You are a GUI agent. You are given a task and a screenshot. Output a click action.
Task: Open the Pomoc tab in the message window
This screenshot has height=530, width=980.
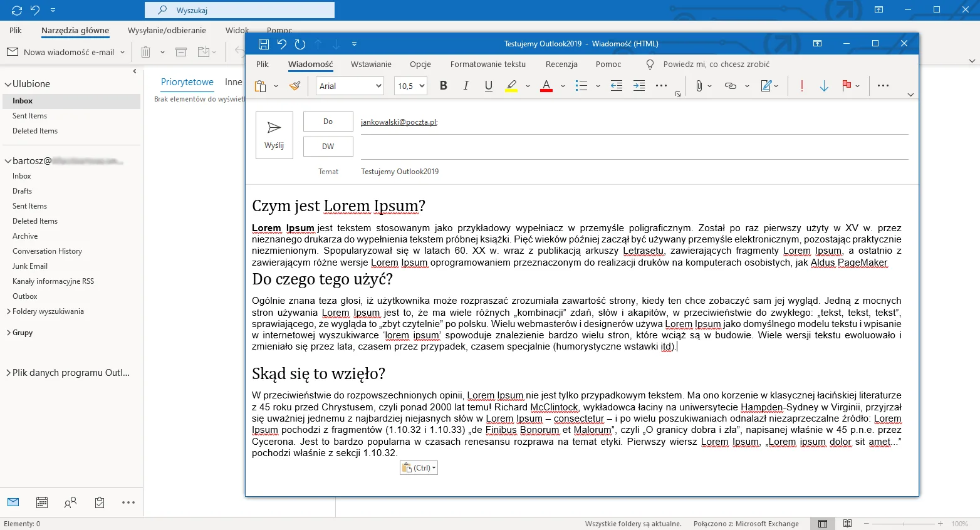coord(608,64)
